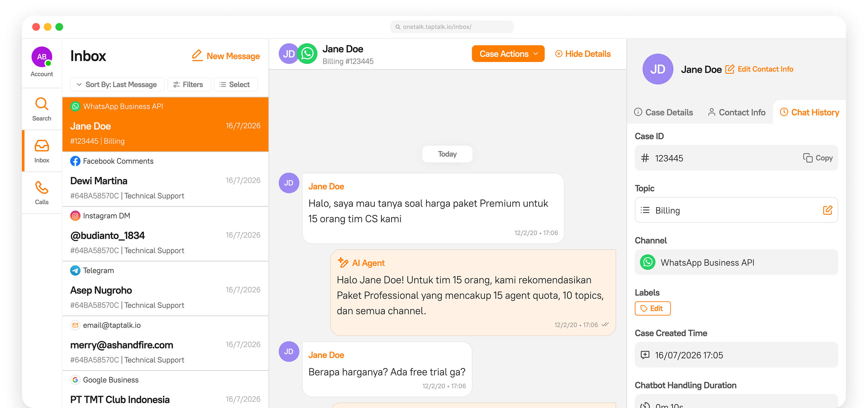Select the Jane Doe conversation
Screen dimensions: 868x408
coord(166,124)
